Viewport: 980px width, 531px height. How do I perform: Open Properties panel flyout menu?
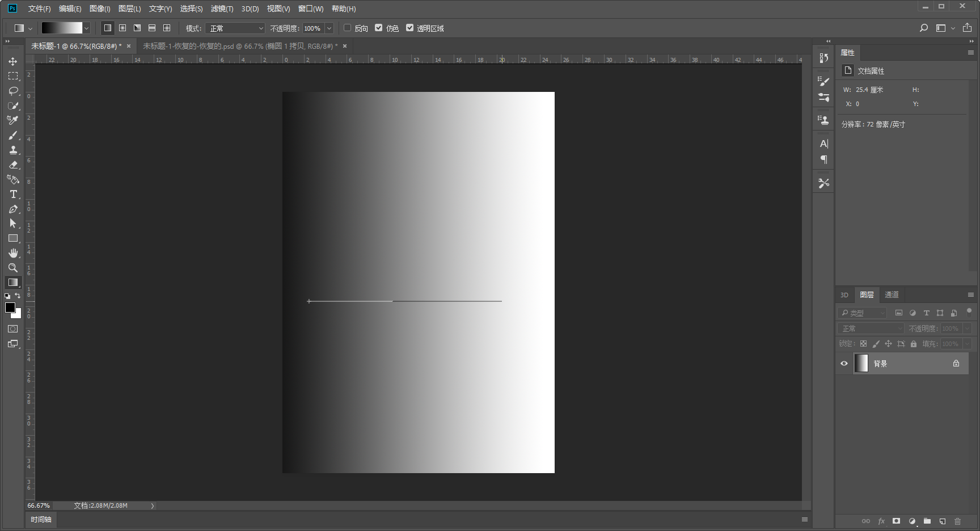coord(971,53)
